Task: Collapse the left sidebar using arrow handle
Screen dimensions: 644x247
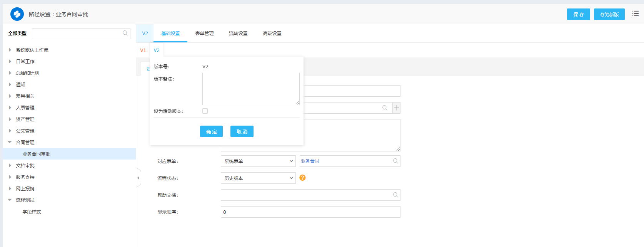Action: 138,178
